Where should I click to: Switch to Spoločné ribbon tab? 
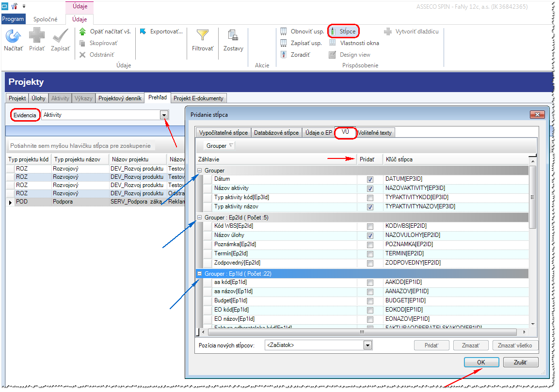pyautogui.click(x=45, y=19)
